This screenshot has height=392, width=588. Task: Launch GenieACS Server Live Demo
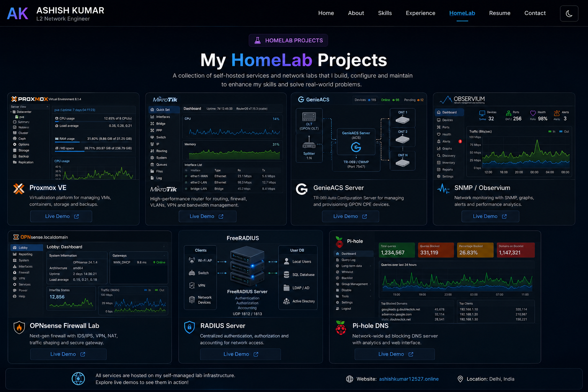click(x=351, y=216)
